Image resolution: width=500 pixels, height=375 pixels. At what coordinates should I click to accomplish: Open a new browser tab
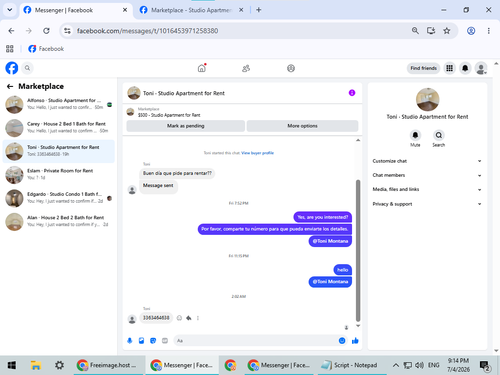[x=259, y=10]
